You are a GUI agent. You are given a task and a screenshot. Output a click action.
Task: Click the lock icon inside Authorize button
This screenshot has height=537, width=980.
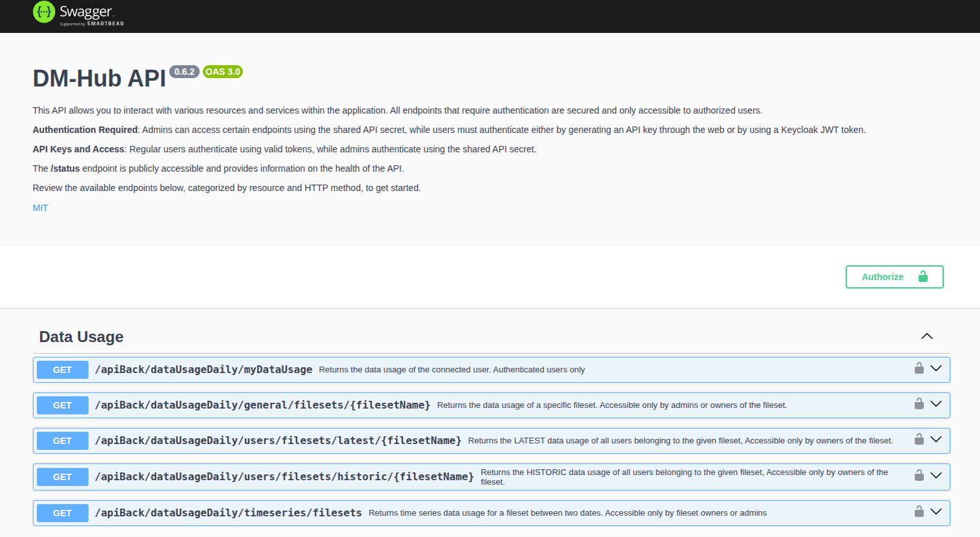pyautogui.click(x=923, y=276)
